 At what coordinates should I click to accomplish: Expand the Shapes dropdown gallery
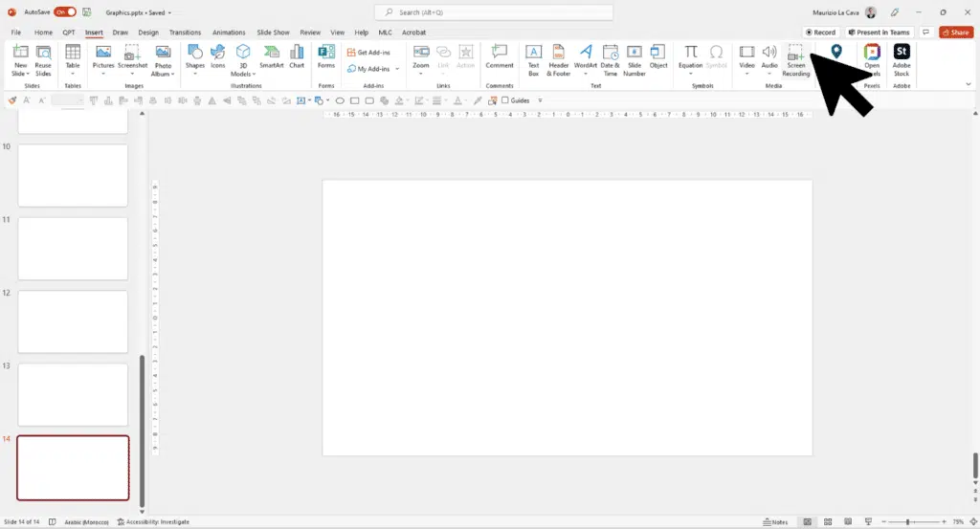tap(194, 74)
